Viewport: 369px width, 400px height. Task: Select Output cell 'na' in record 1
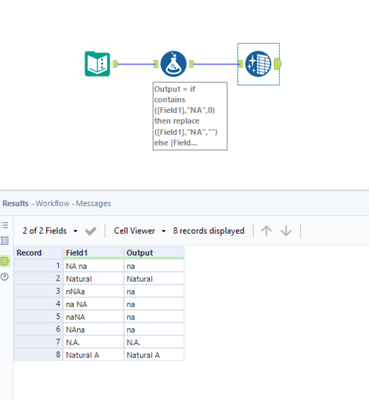click(154, 266)
